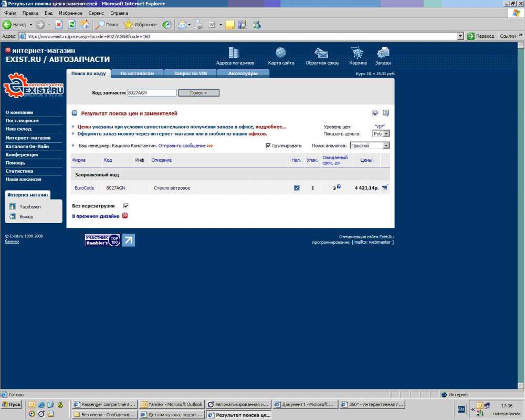Open the IE Поиск search pane
525x420 pixels.
(107, 25)
